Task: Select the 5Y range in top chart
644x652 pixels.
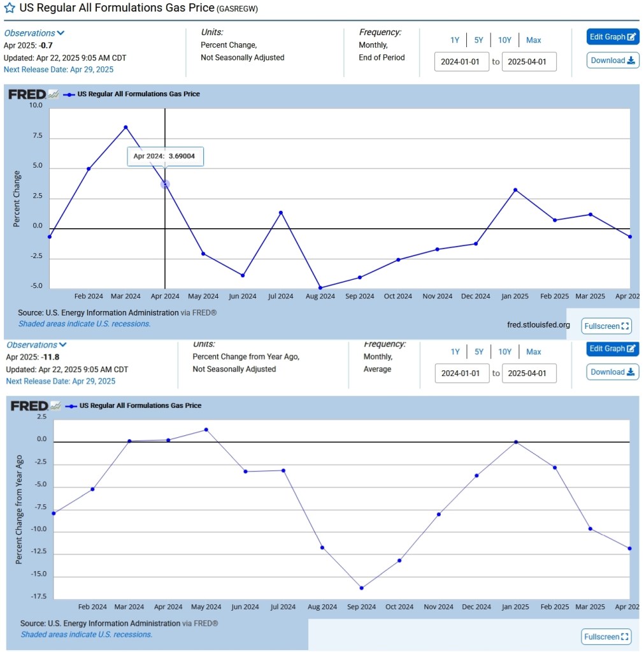Action: click(478, 40)
